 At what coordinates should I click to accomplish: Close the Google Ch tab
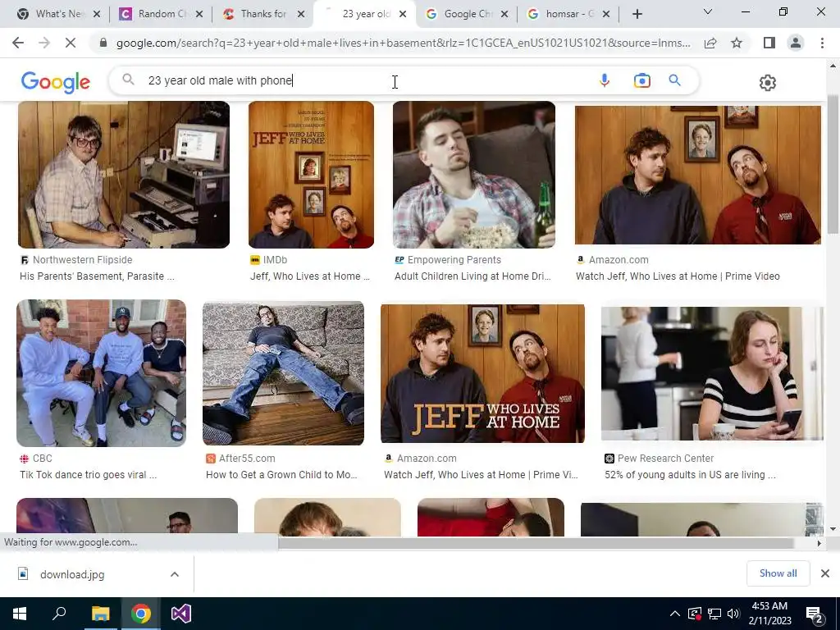coord(504,14)
